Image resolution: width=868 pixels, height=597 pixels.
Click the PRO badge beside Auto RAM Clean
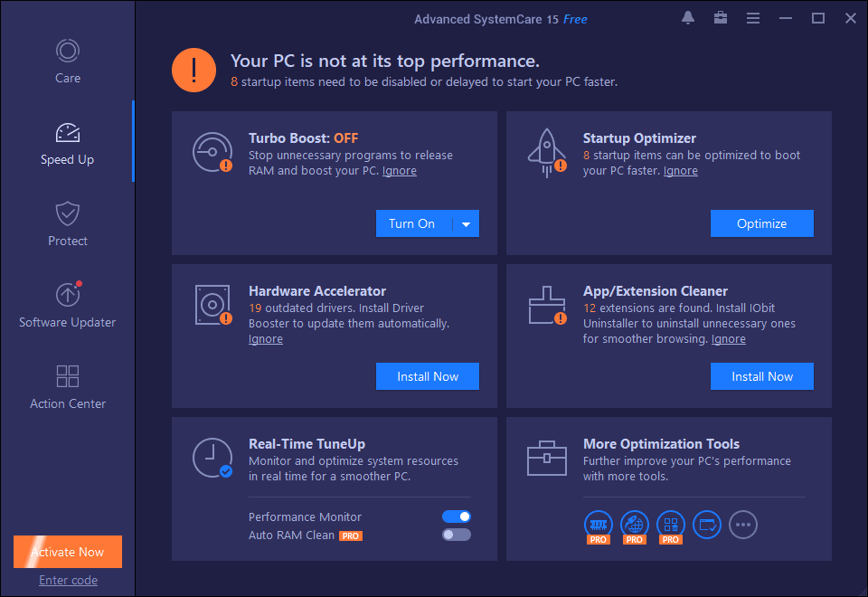tap(351, 535)
